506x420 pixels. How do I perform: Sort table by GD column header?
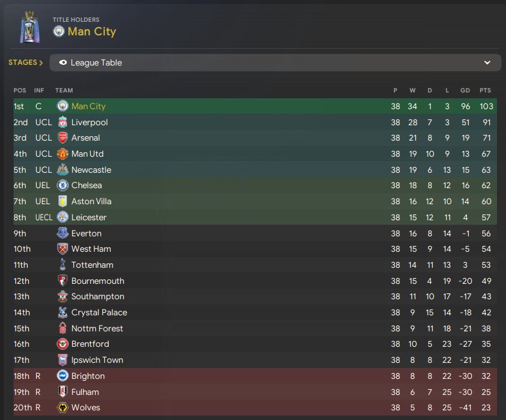pos(465,91)
